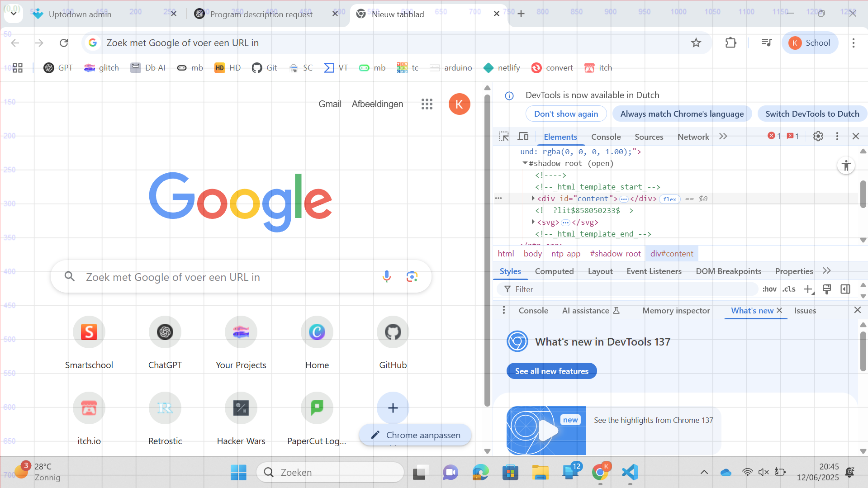The image size is (868, 488).
Task: Reload the current page
Action: [x=64, y=43]
